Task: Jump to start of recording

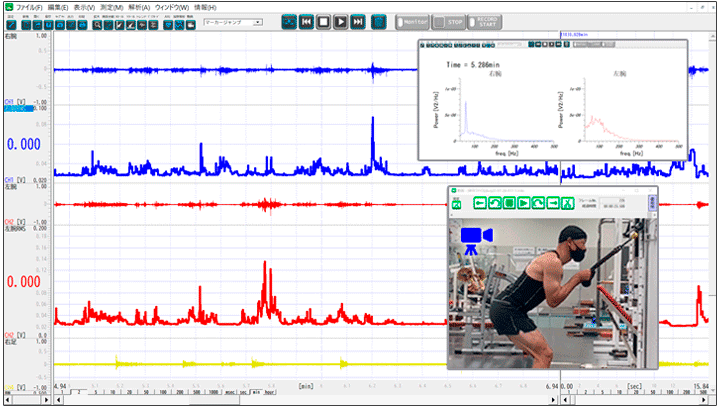Action: (306, 22)
